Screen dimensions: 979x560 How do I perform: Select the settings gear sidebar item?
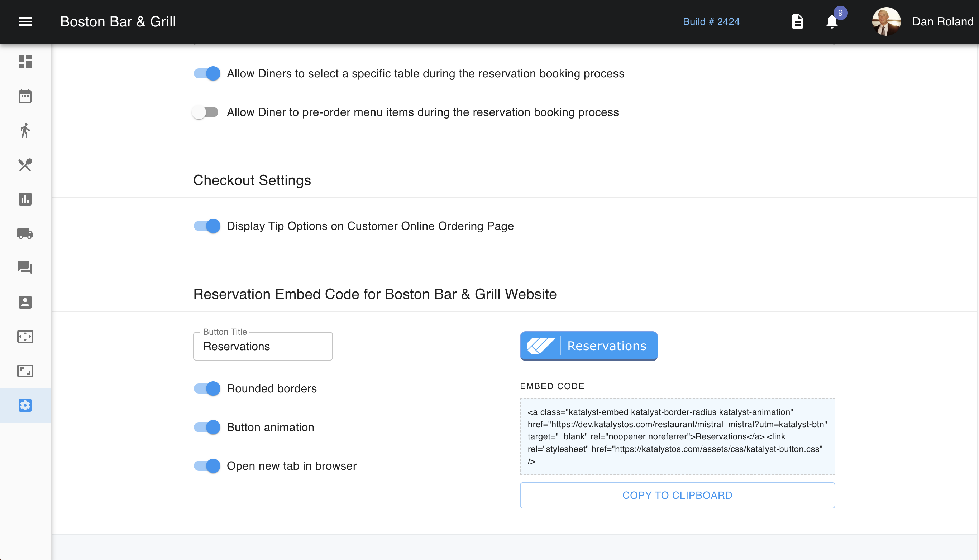point(25,405)
